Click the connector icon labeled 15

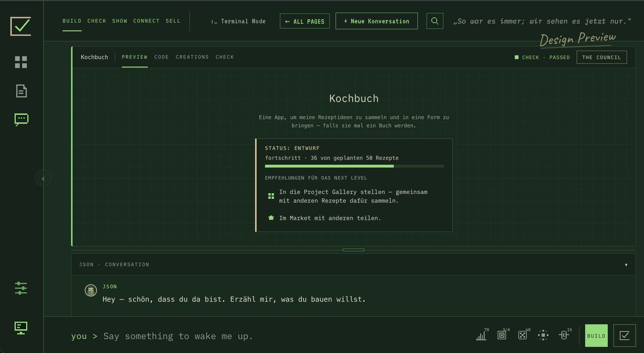tap(564, 335)
